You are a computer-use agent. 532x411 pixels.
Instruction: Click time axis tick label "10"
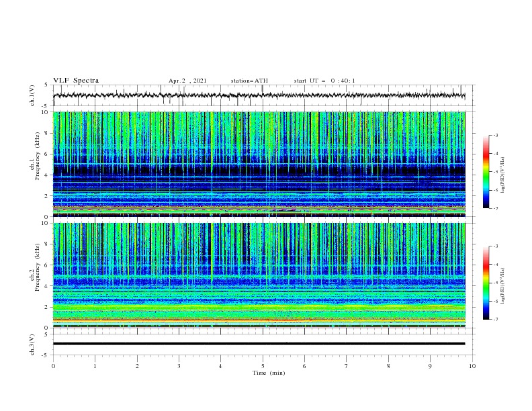pyautogui.click(x=472, y=366)
